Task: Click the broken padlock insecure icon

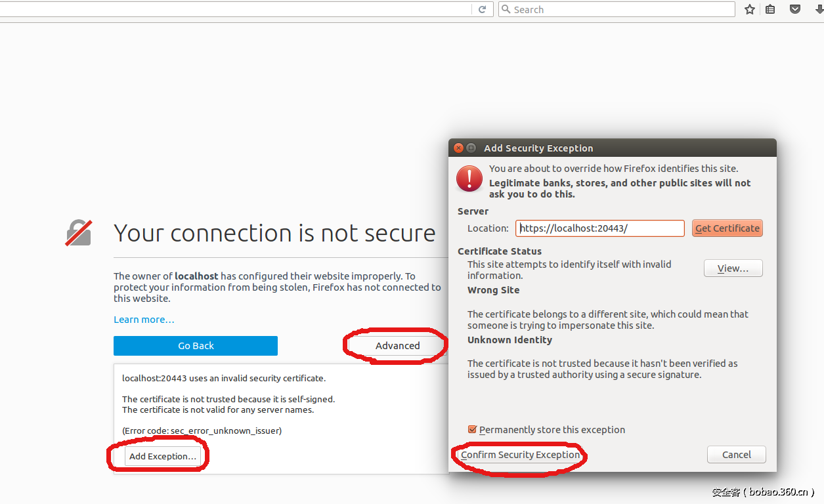Action: pos(79,233)
